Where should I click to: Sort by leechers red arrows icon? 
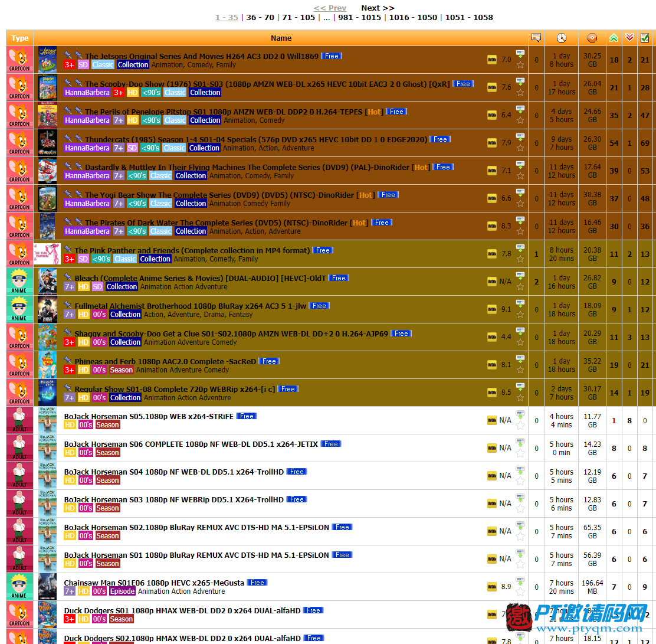629,38
